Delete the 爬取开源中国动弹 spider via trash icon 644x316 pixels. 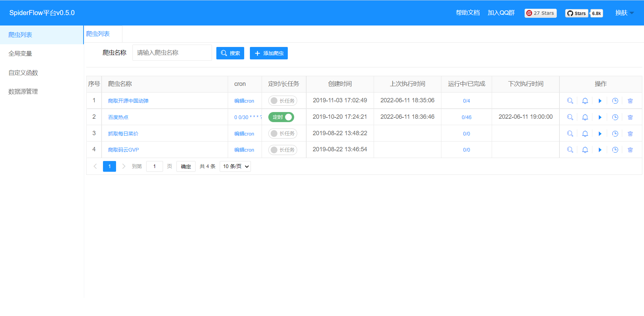point(630,101)
